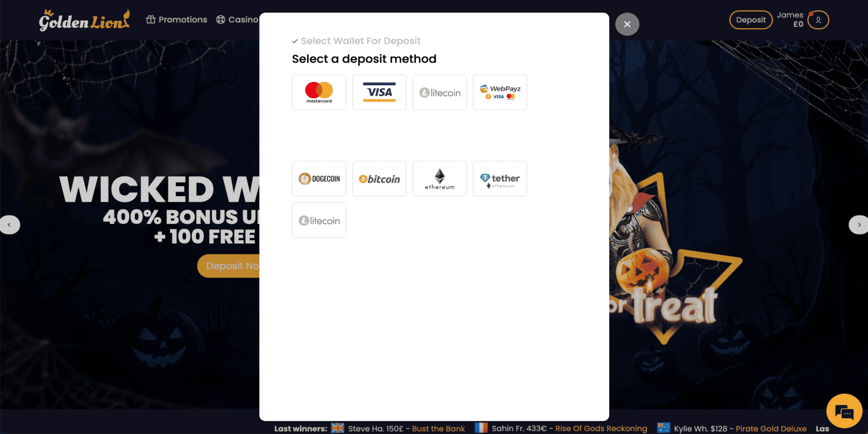Pick WebPayz deposit method

pos(500,92)
